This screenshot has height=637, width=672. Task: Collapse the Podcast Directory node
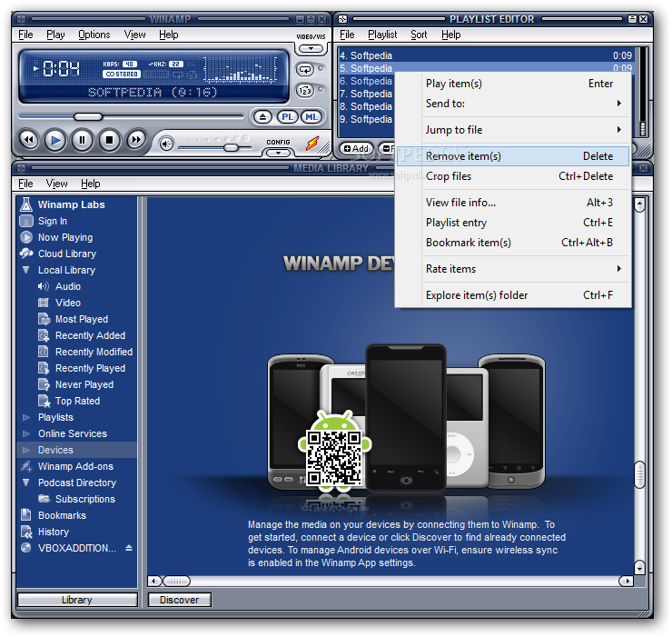pos(26,483)
